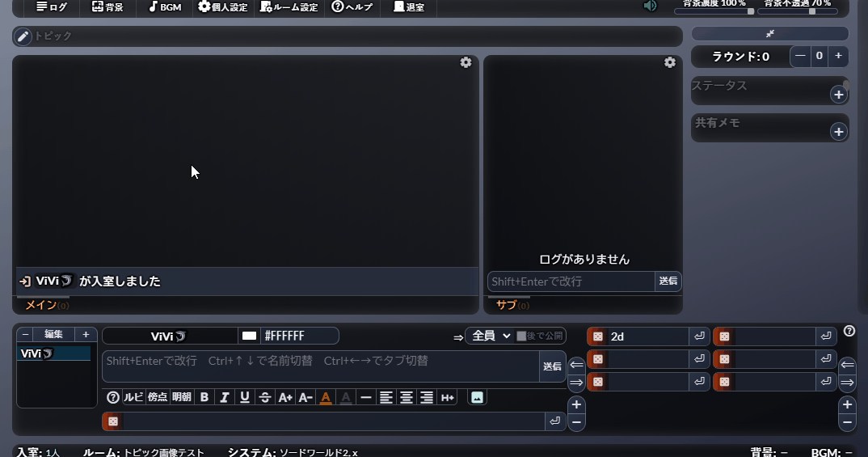
Task: Open 個人設定 personal settings
Action: tap(223, 6)
